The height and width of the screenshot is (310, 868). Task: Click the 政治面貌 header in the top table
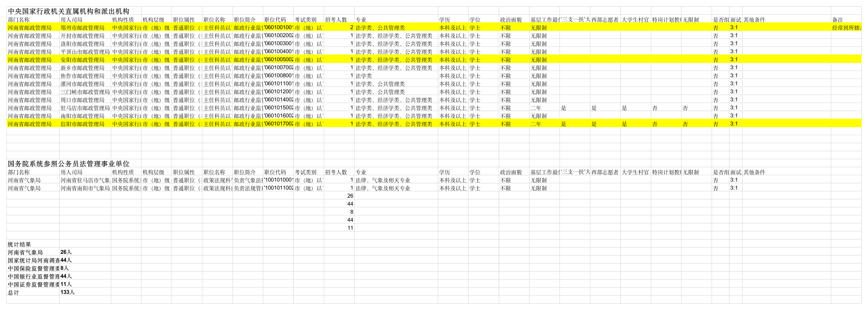(x=514, y=19)
